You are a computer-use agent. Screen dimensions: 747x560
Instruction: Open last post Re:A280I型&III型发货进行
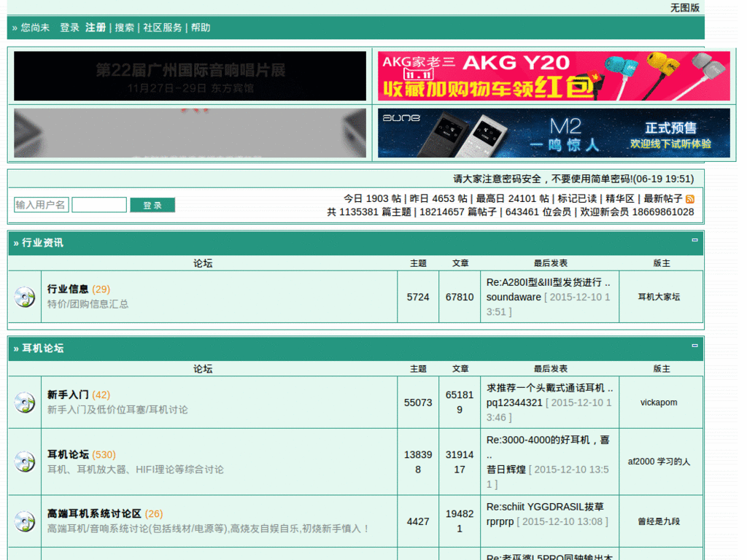[x=548, y=282]
